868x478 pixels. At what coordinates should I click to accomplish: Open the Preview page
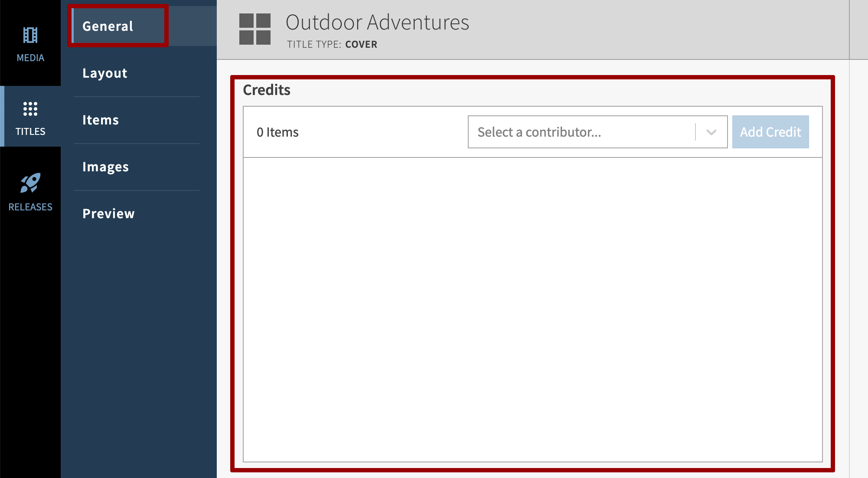point(108,213)
